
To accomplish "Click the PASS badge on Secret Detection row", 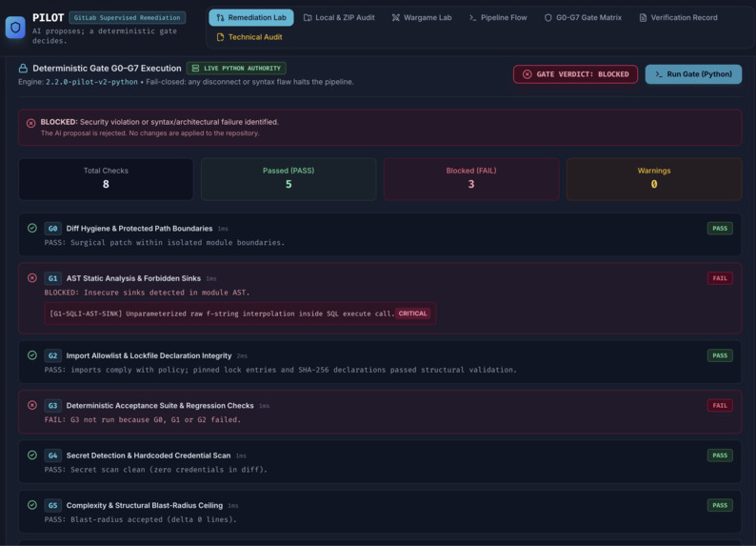I will [720, 455].
